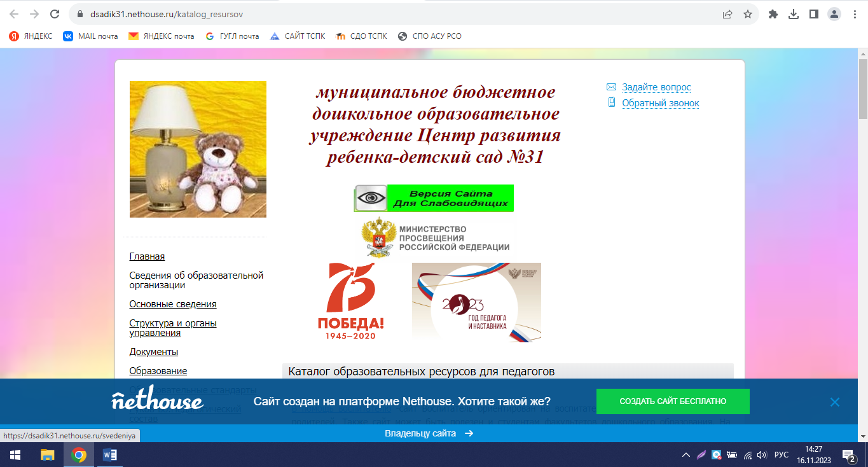Open Chrome downloads icon
The height and width of the screenshot is (467, 868).
click(x=793, y=14)
